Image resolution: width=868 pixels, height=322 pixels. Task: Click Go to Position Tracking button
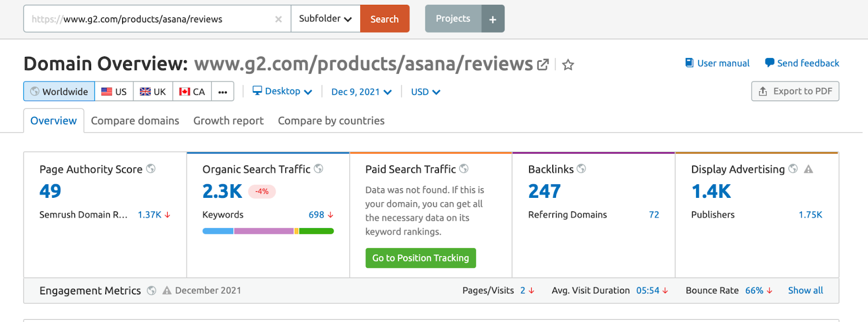pos(420,258)
